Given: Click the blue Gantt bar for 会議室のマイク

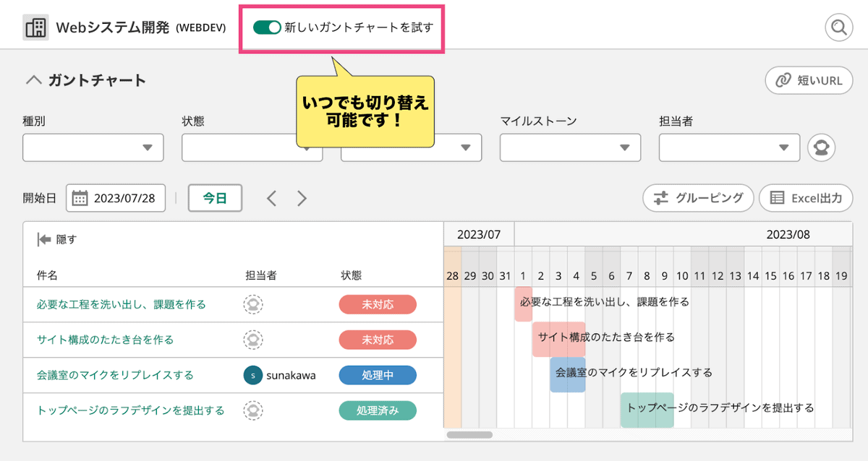Looking at the screenshot, I should pos(567,375).
